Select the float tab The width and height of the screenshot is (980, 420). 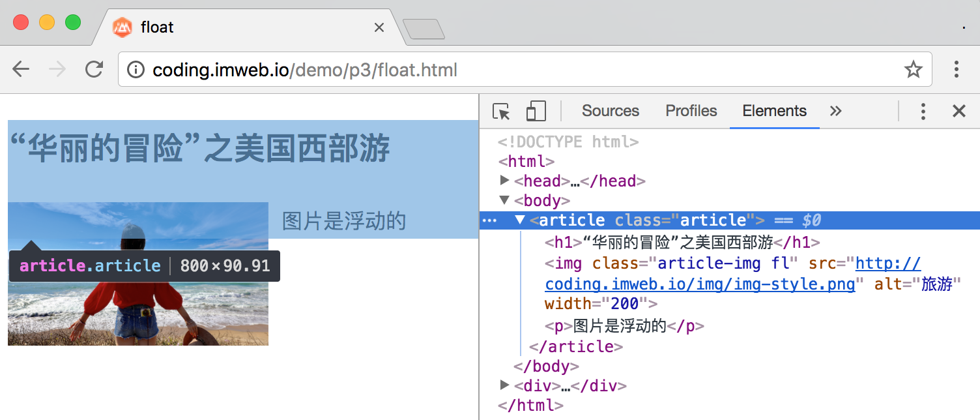coord(248,27)
